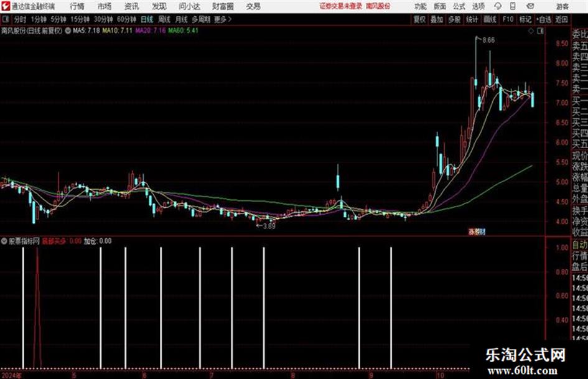This screenshot has width=588, height=379.
Task: Toggle the side panel icon next to diamond
Action: (x=540, y=31)
